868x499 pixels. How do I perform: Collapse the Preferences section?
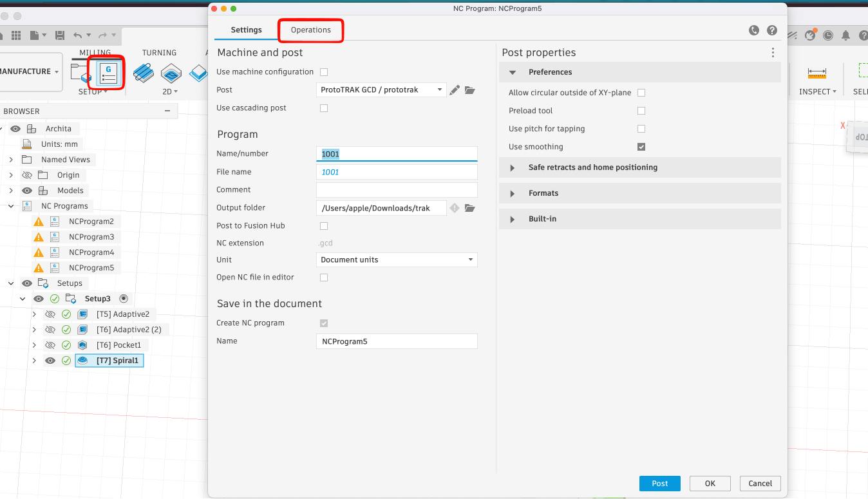tap(513, 73)
